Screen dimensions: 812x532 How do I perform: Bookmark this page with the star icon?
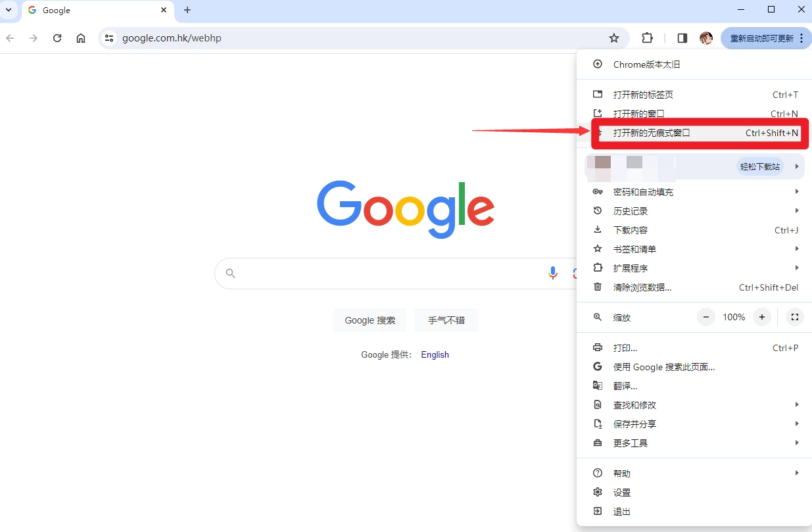tap(614, 38)
